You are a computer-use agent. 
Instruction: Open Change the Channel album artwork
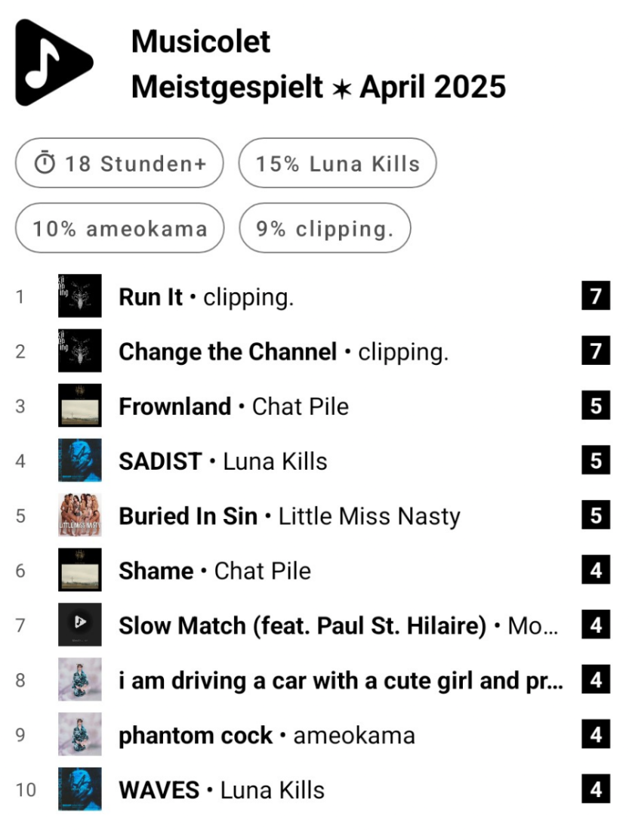tap(80, 351)
